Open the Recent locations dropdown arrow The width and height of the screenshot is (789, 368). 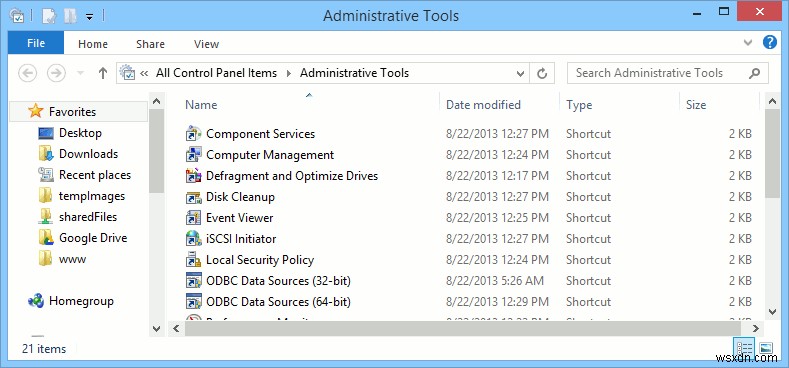point(81,73)
